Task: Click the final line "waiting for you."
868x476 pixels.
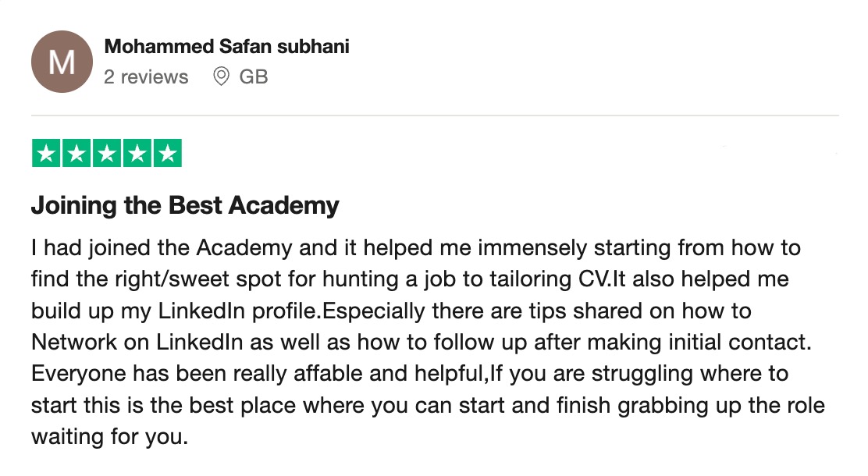Action: pyautogui.click(x=109, y=437)
